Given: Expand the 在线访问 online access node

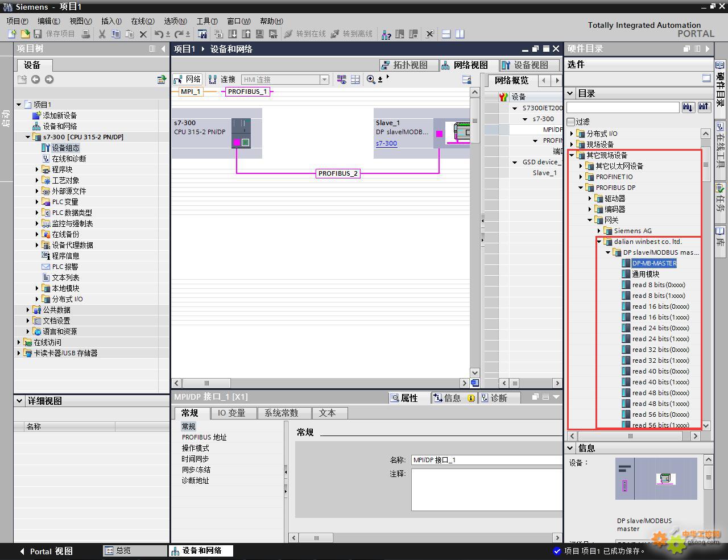Looking at the screenshot, I should coord(19,342).
